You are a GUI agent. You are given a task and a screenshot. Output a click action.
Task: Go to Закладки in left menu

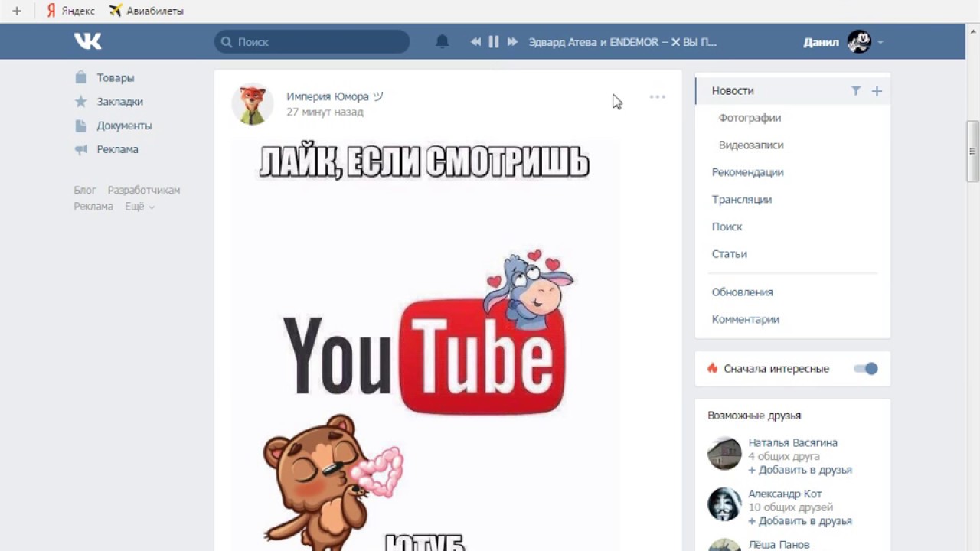[119, 101]
